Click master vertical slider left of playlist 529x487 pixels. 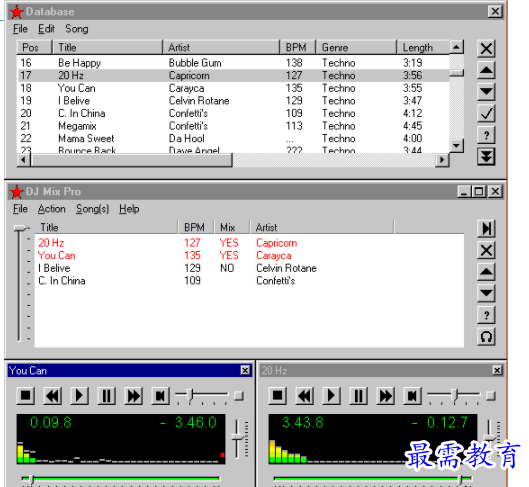[x=20, y=283]
